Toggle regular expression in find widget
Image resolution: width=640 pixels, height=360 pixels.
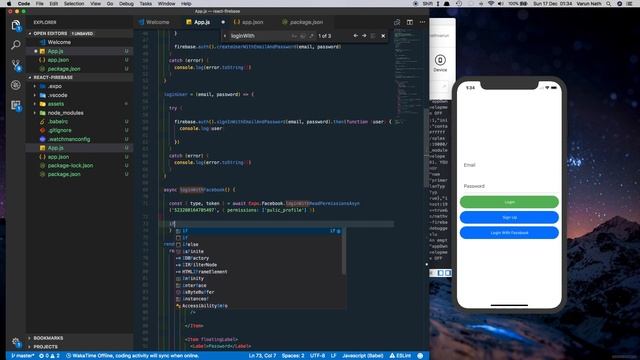[x=311, y=36]
